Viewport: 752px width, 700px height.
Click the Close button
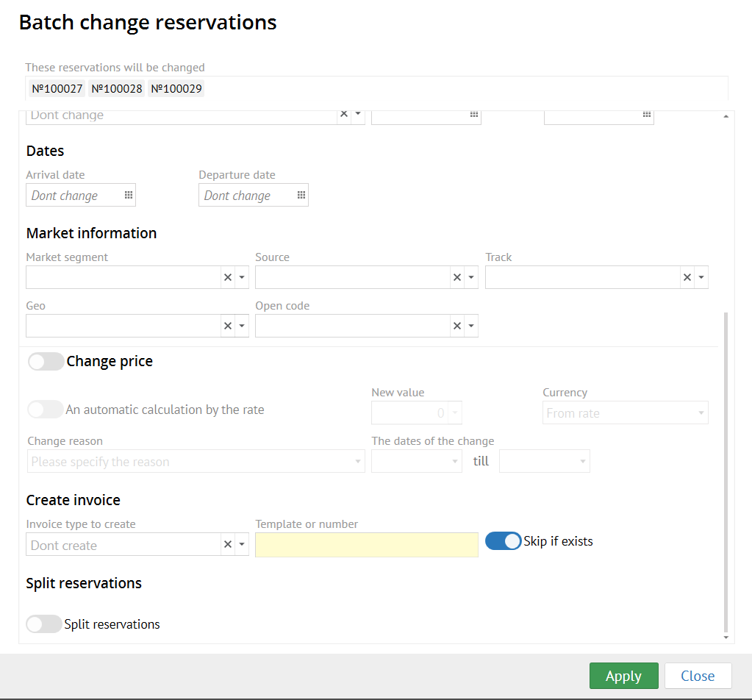(698, 676)
